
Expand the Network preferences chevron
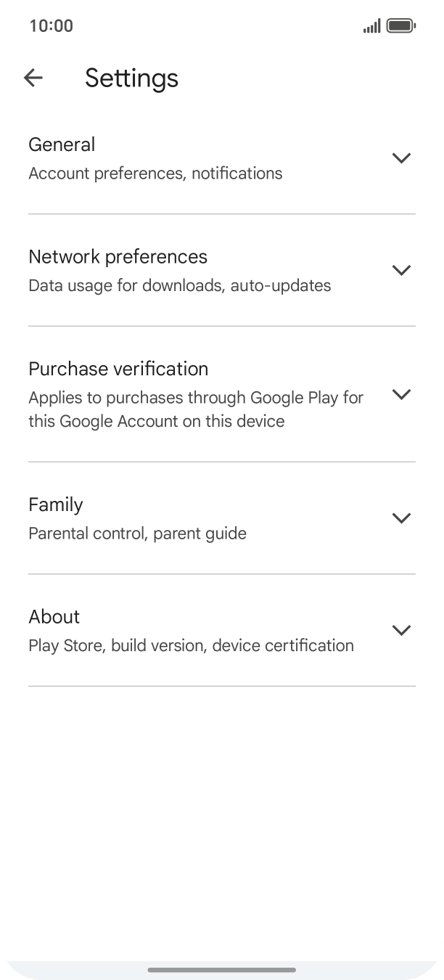[x=401, y=270]
